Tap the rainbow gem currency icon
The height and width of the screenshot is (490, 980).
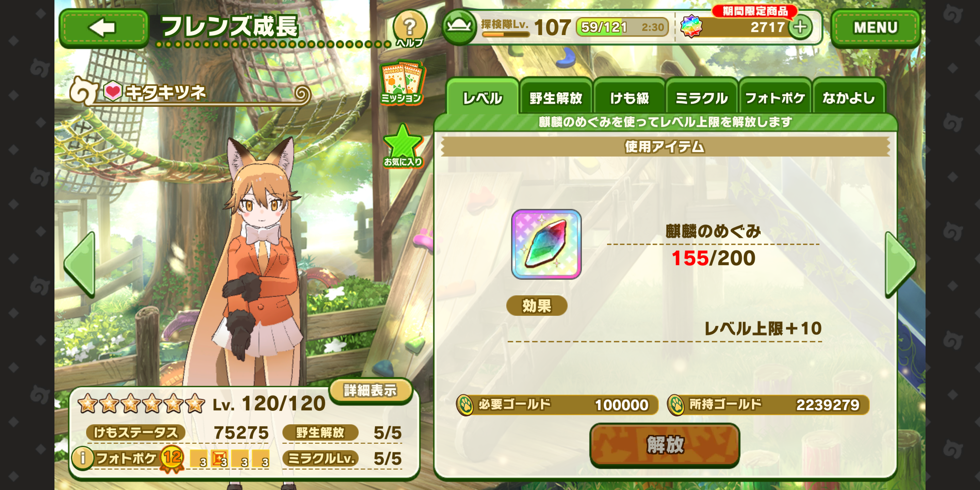click(x=691, y=26)
